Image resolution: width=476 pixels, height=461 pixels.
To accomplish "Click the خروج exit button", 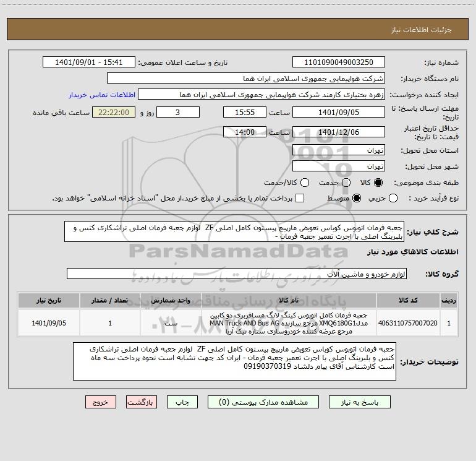I will coord(101,402).
